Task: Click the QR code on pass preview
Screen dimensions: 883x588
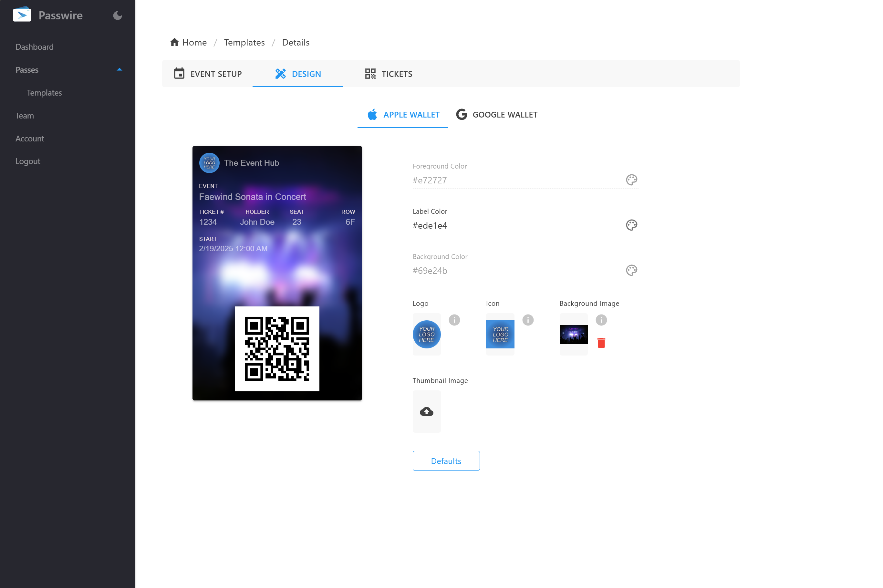Action: 277,349
